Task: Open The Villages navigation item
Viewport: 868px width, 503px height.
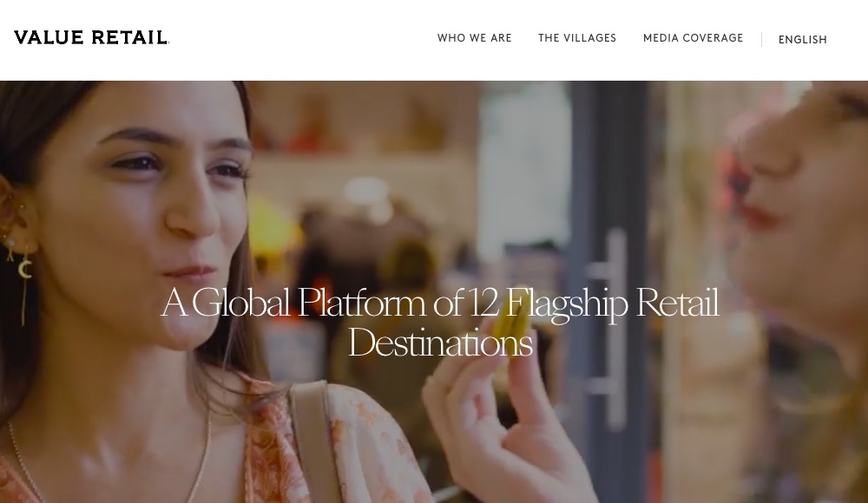Action: 577,38
